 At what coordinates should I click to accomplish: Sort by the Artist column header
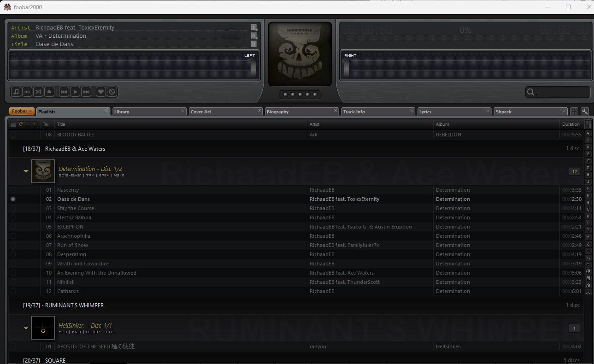(371, 124)
